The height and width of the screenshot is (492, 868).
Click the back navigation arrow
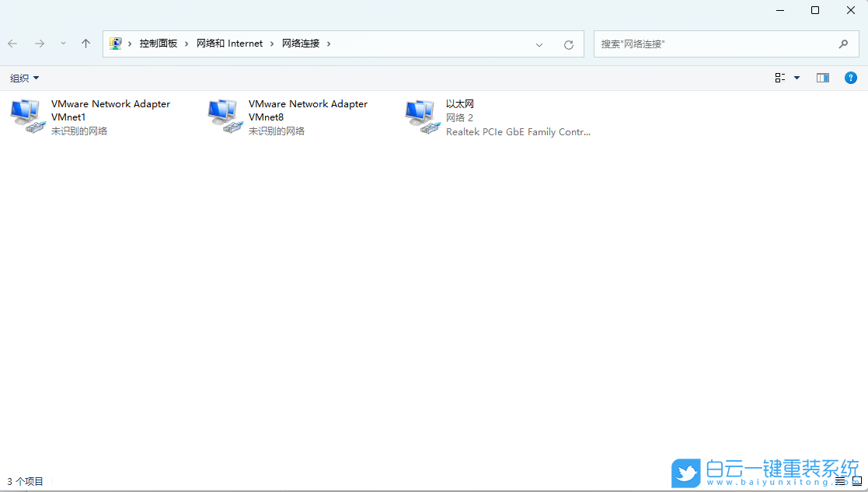12,44
